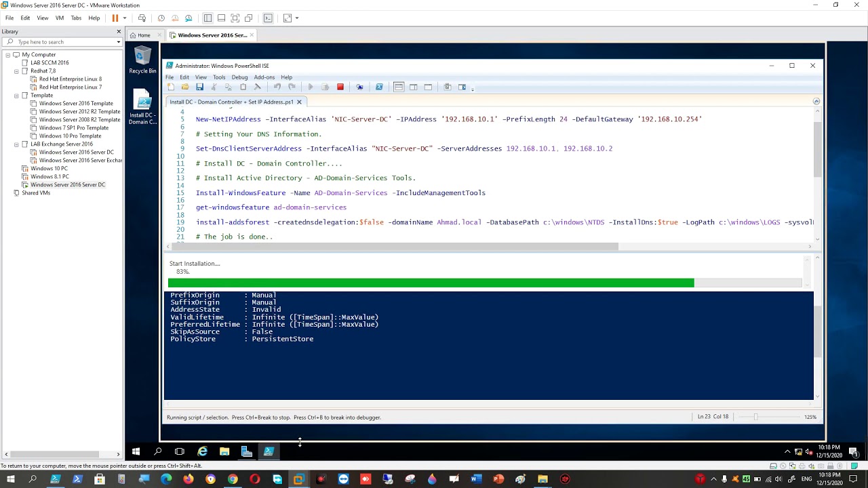Click the Paste clipboard icon in ISE toolbar
The height and width of the screenshot is (488, 868).
pos(243,87)
